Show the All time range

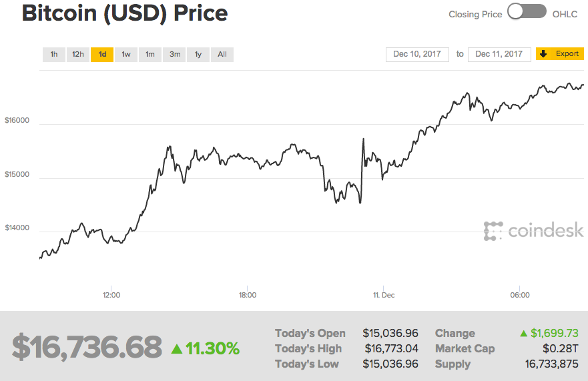(x=222, y=54)
